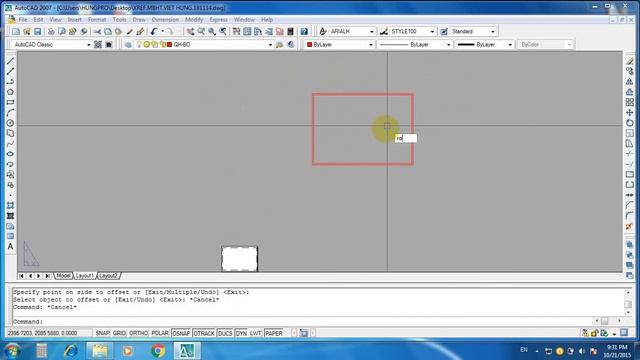
Task: Select the Circle draw tool
Action: [x=10, y=123]
